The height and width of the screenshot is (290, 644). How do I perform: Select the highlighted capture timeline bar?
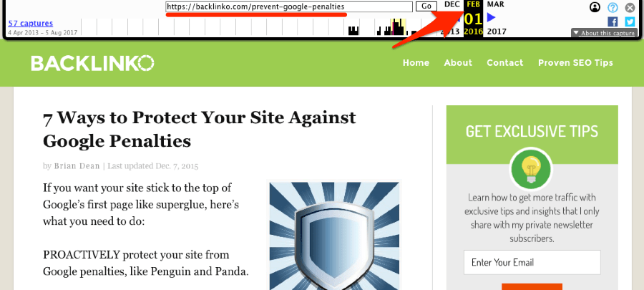pyautogui.click(x=398, y=27)
